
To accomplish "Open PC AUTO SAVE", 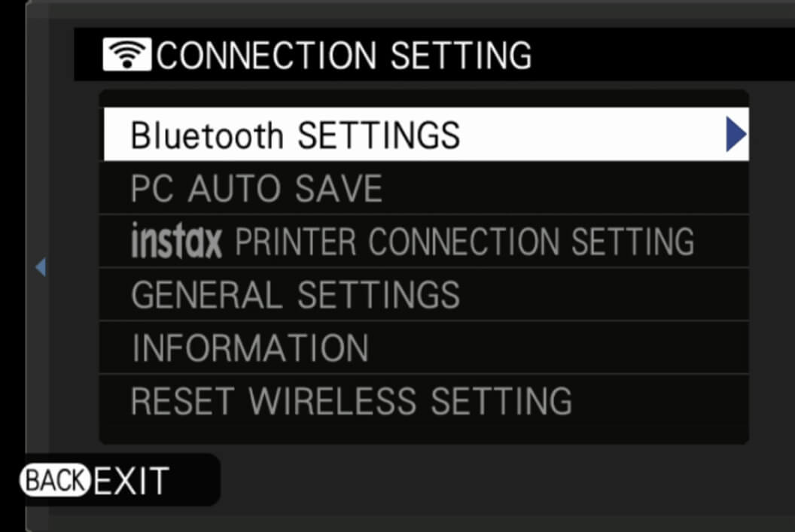I will tap(424, 188).
